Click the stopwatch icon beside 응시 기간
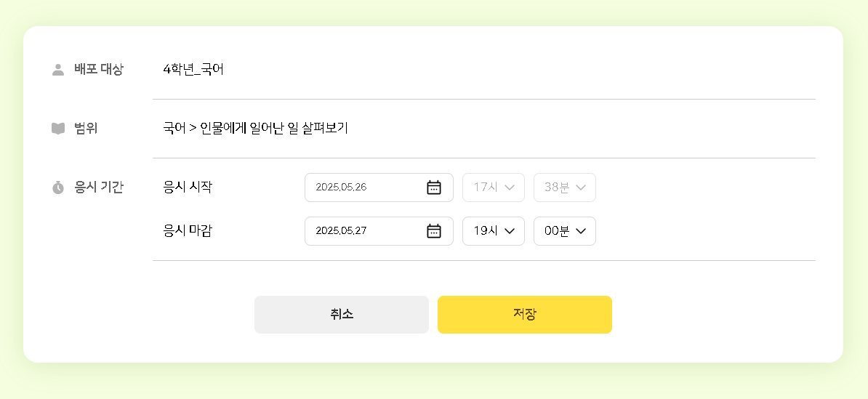 coord(58,188)
